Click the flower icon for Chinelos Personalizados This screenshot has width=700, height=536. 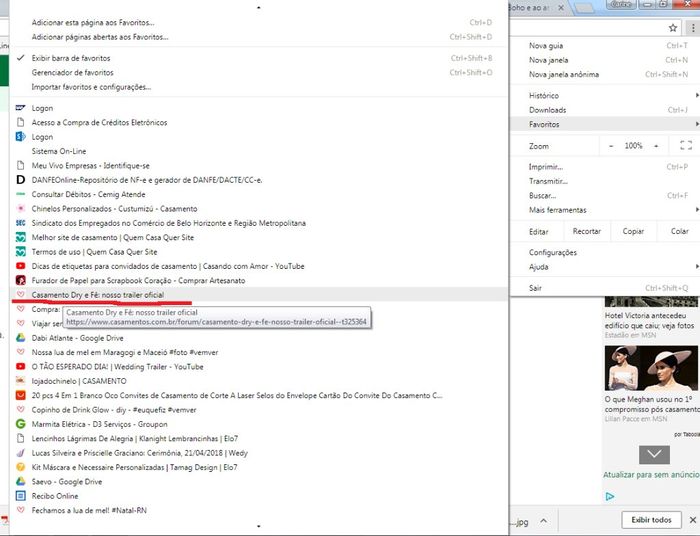[21, 208]
